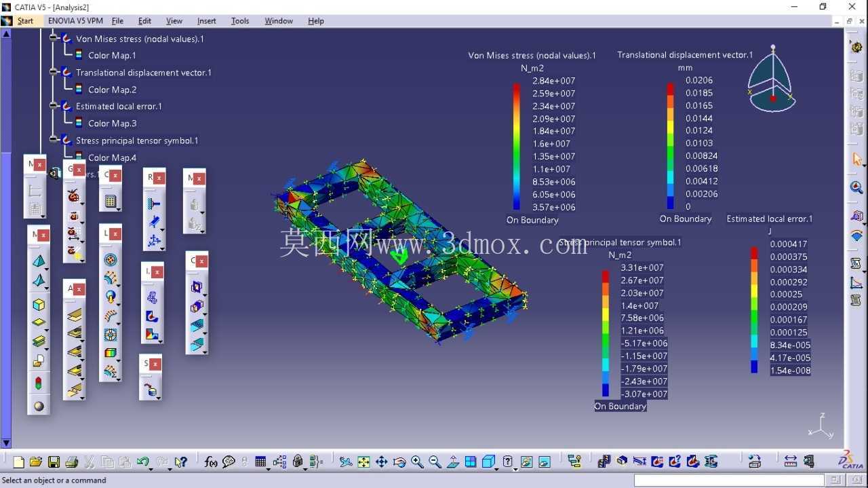Close the floating A toolbar

click(x=79, y=289)
